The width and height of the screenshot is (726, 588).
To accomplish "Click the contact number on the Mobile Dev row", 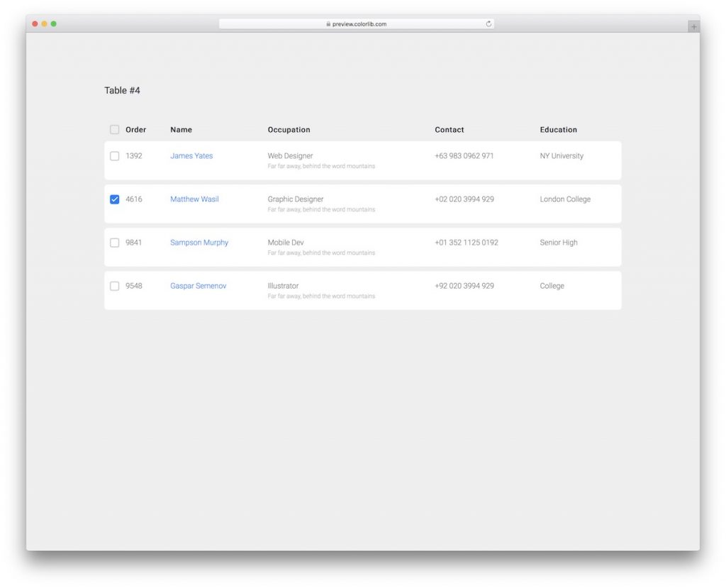I will 466,242.
